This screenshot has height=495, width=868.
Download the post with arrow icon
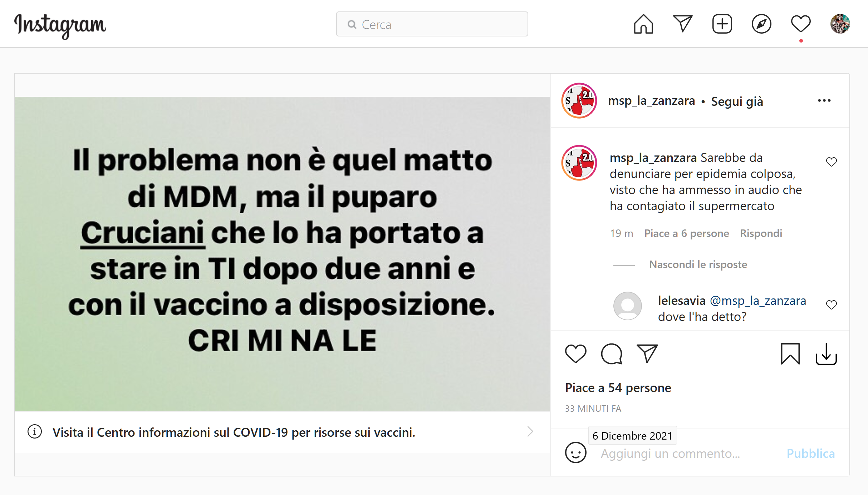[826, 354]
